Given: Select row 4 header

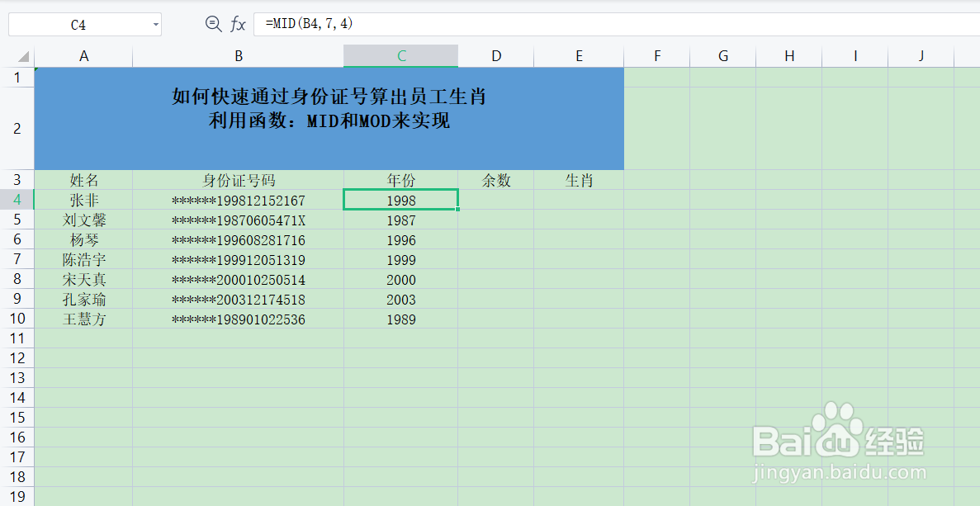Looking at the screenshot, I should 17,200.
